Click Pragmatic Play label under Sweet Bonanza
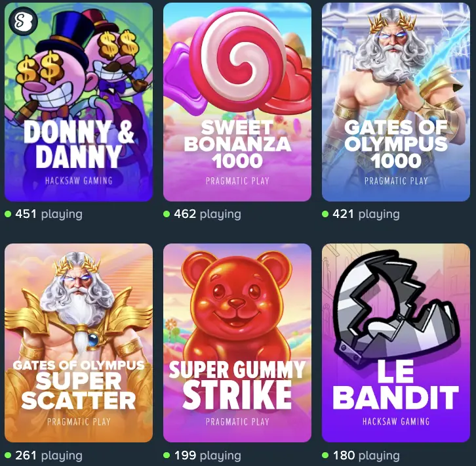The width and height of the screenshot is (476, 466). coord(237,181)
